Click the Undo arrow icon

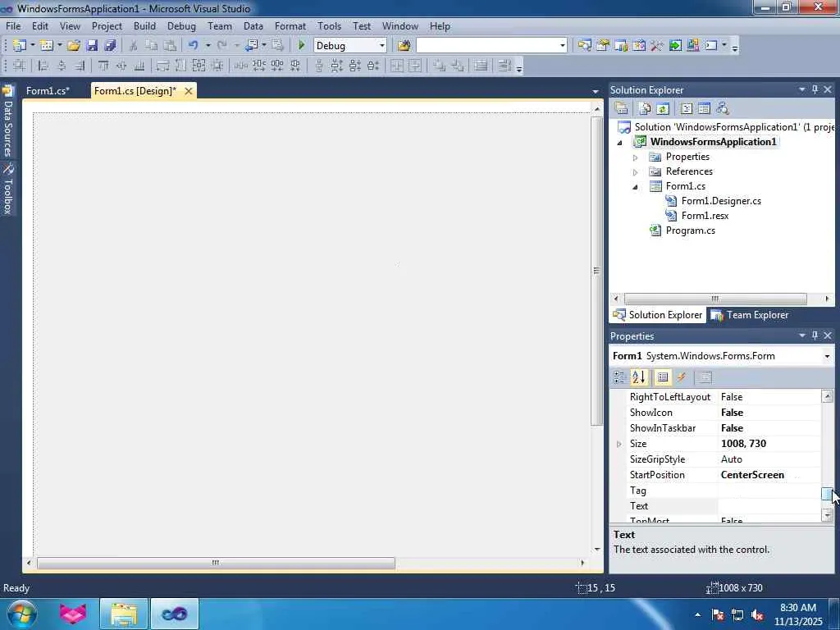tap(194, 46)
